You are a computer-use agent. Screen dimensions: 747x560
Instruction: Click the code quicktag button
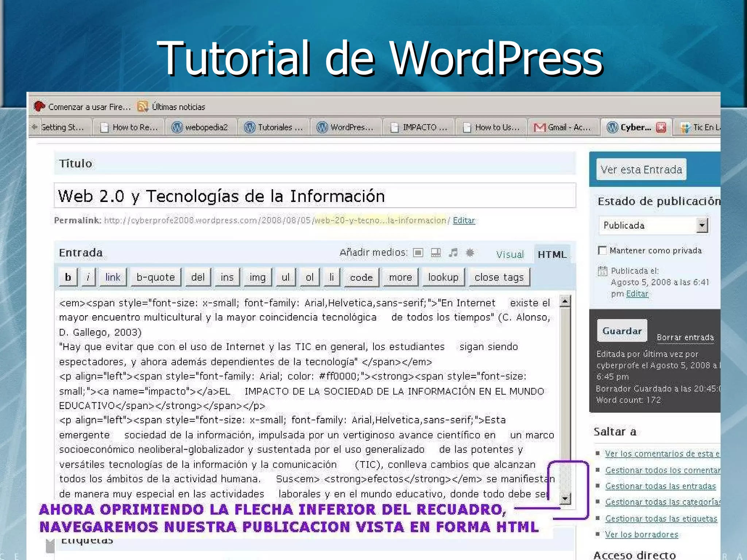(x=361, y=277)
